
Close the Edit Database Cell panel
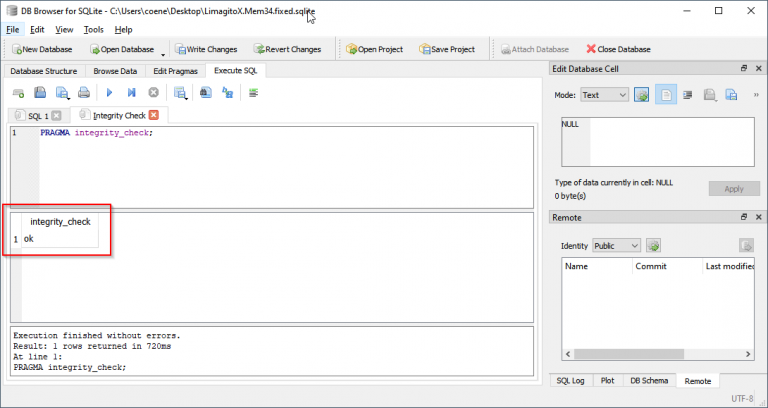coord(759,69)
